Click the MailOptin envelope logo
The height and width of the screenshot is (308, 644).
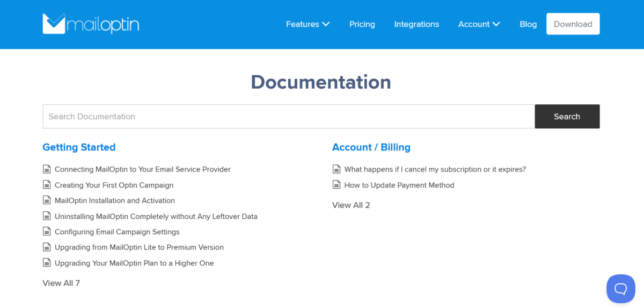point(91,24)
